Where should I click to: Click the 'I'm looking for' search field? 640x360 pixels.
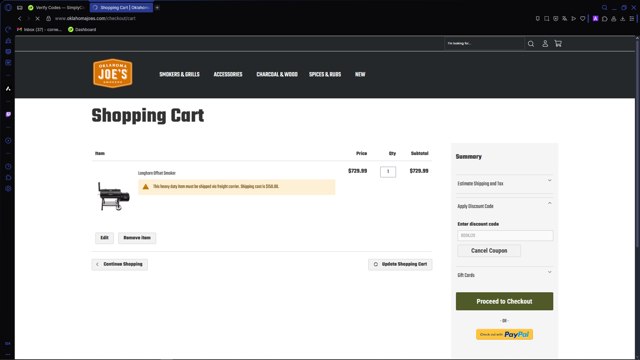click(x=484, y=43)
